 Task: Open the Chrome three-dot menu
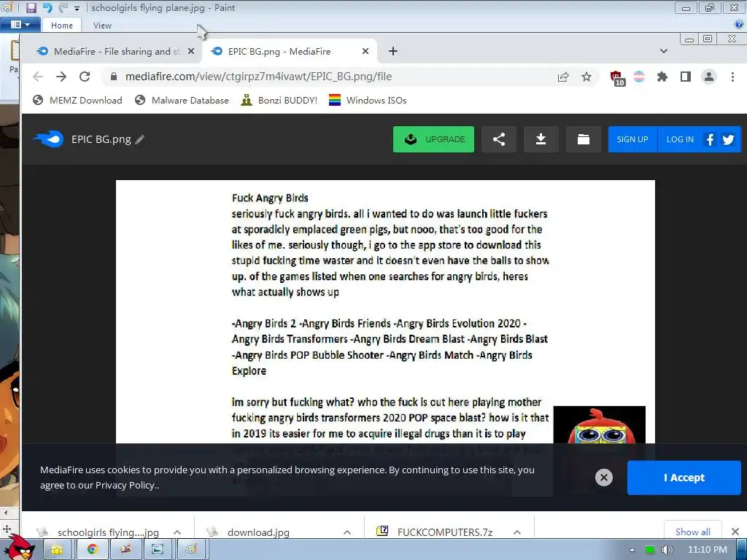click(732, 77)
